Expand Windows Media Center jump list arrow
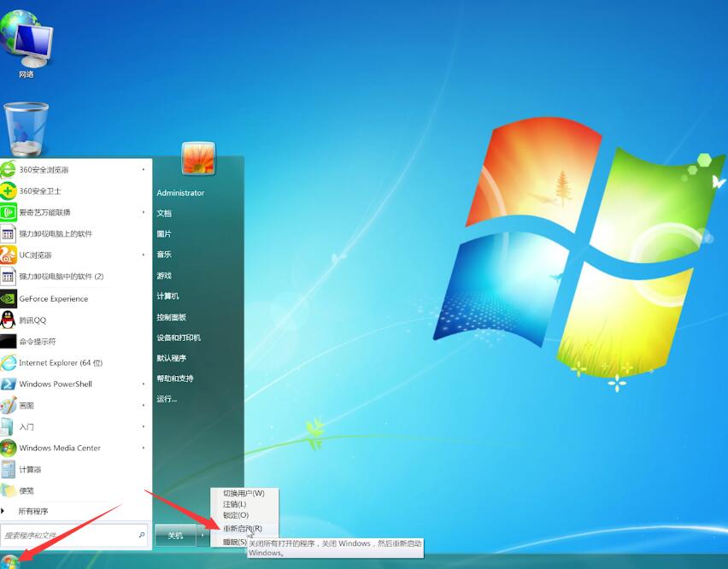The height and width of the screenshot is (569, 728). pyautogui.click(x=144, y=448)
